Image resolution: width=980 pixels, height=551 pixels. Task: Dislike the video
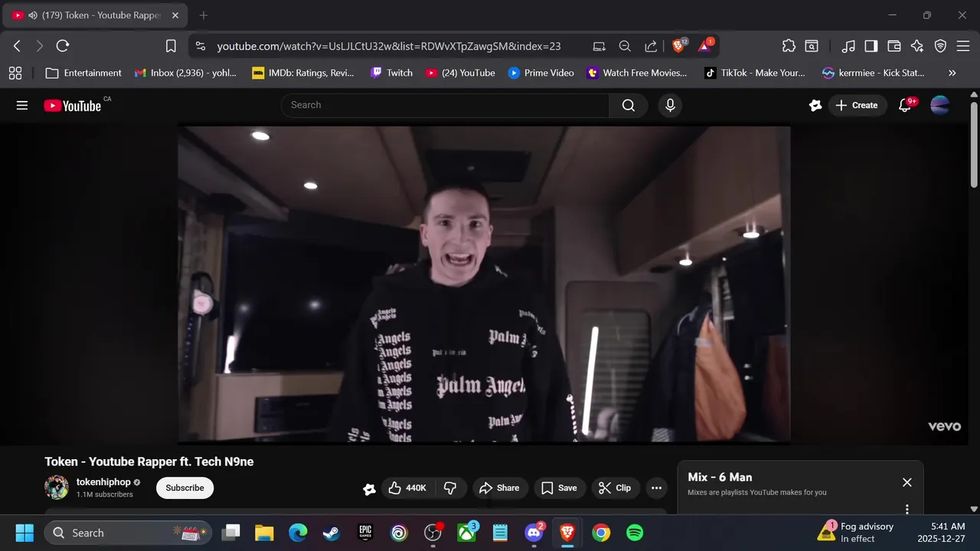pos(450,488)
